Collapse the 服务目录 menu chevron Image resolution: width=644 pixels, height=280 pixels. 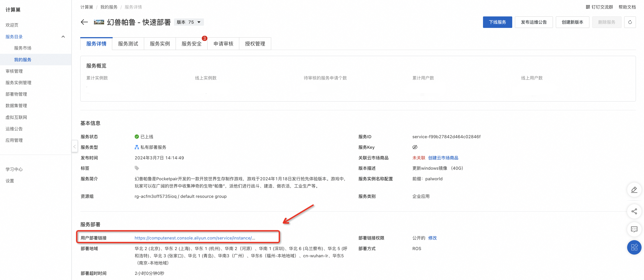click(x=63, y=37)
